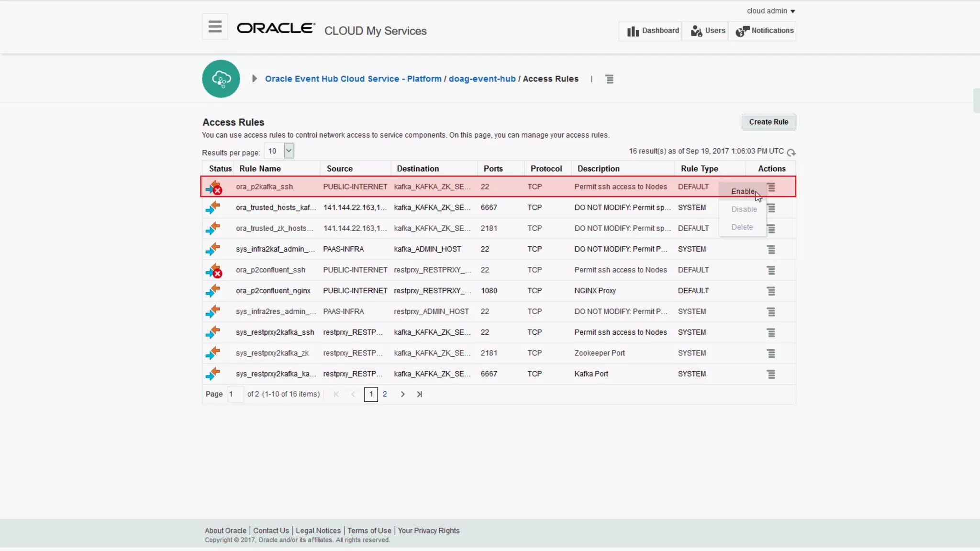This screenshot has width=980, height=551.
Task: Click status icon of sys_restprxy2kafka_ka rule
Action: pos(213,374)
